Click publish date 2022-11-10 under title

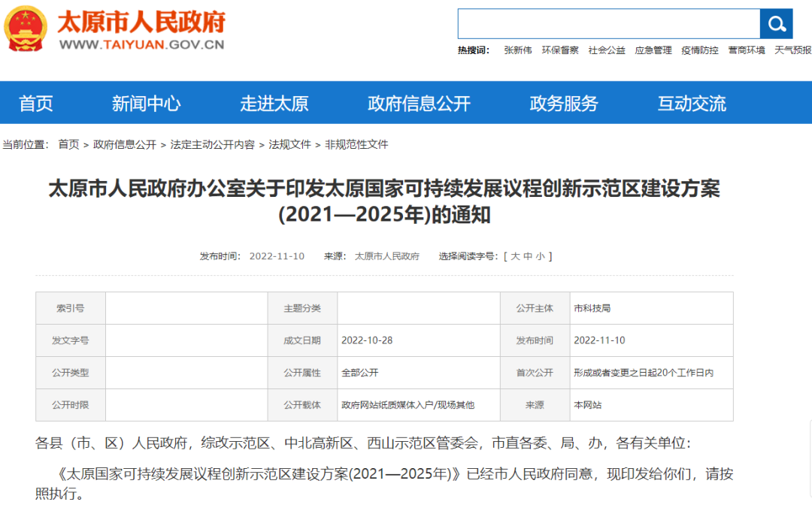pos(277,256)
